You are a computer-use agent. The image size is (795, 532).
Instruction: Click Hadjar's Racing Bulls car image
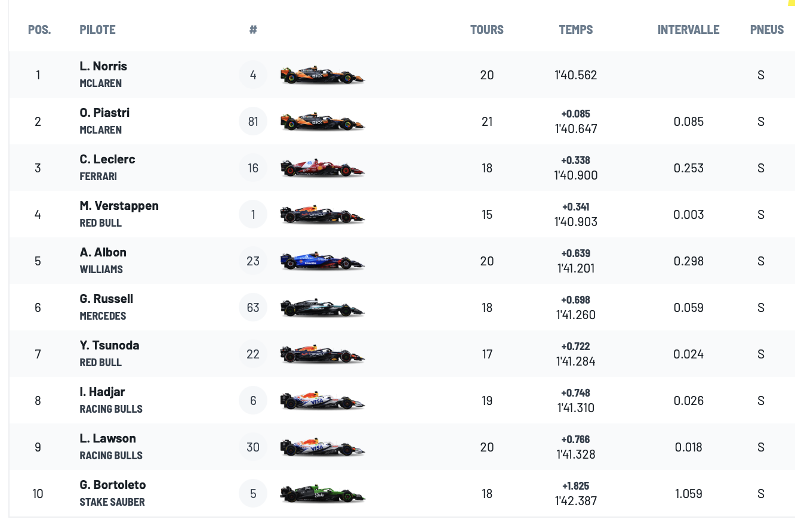tap(322, 401)
